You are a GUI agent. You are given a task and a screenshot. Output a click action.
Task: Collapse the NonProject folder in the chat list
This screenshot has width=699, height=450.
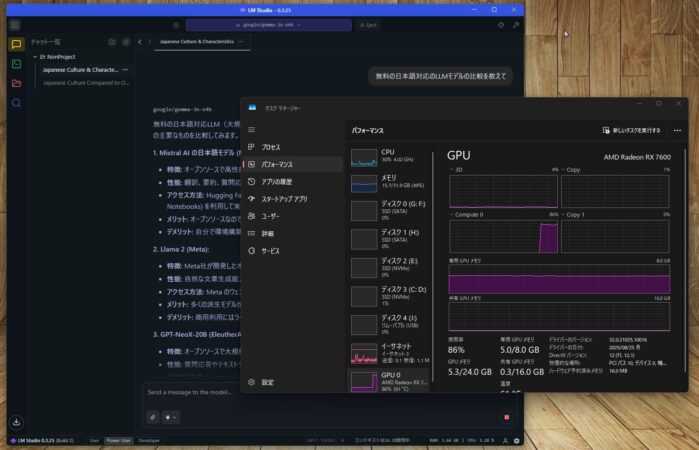click(35, 57)
